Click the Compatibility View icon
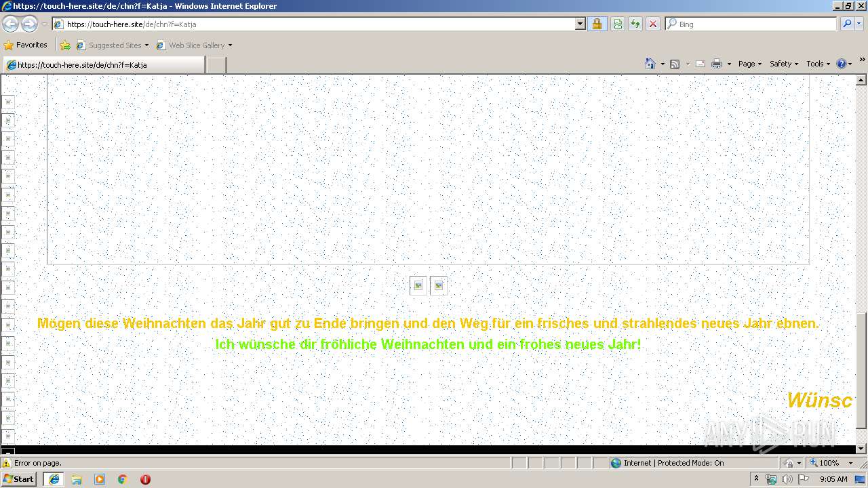 pos(618,24)
